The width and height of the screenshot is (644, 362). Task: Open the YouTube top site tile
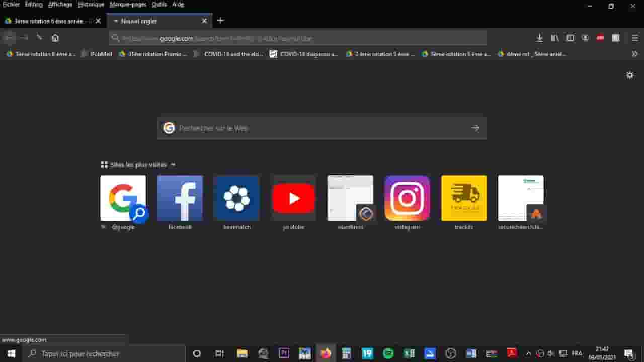tap(294, 198)
